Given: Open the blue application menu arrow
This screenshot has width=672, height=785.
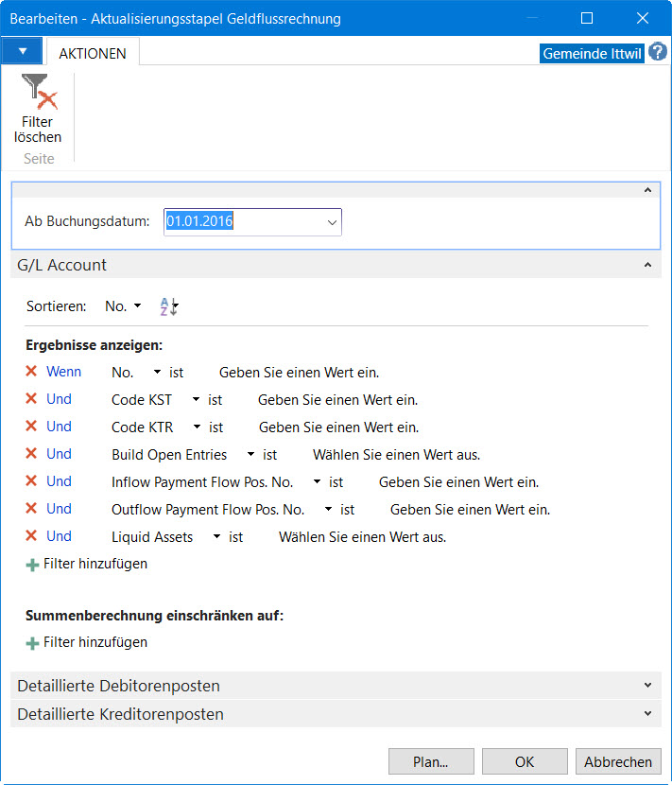Looking at the screenshot, I should [22, 51].
